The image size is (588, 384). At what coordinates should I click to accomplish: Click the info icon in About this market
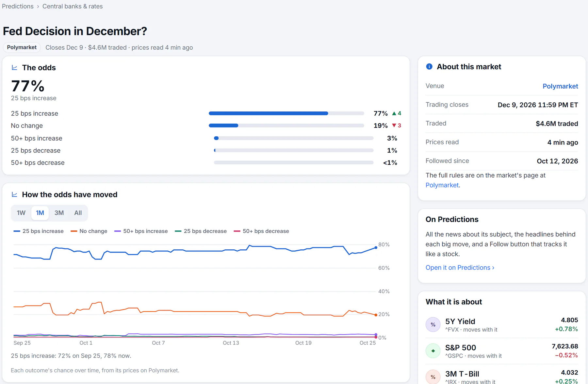coord(429,67)
